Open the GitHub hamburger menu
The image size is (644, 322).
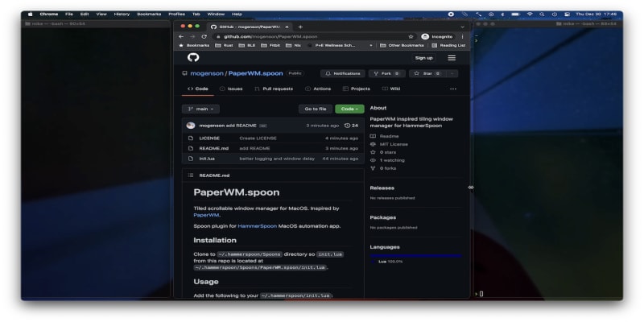(x=452, y=58)
